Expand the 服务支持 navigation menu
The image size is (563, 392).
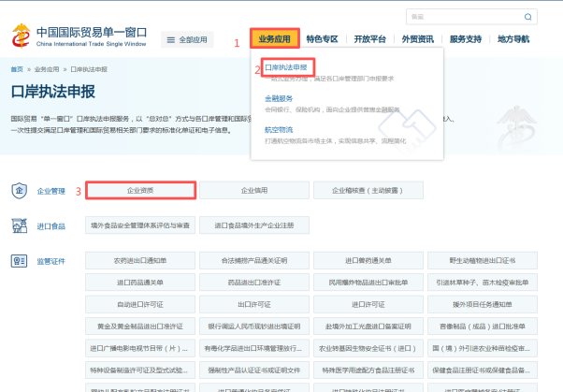point(466,39)
